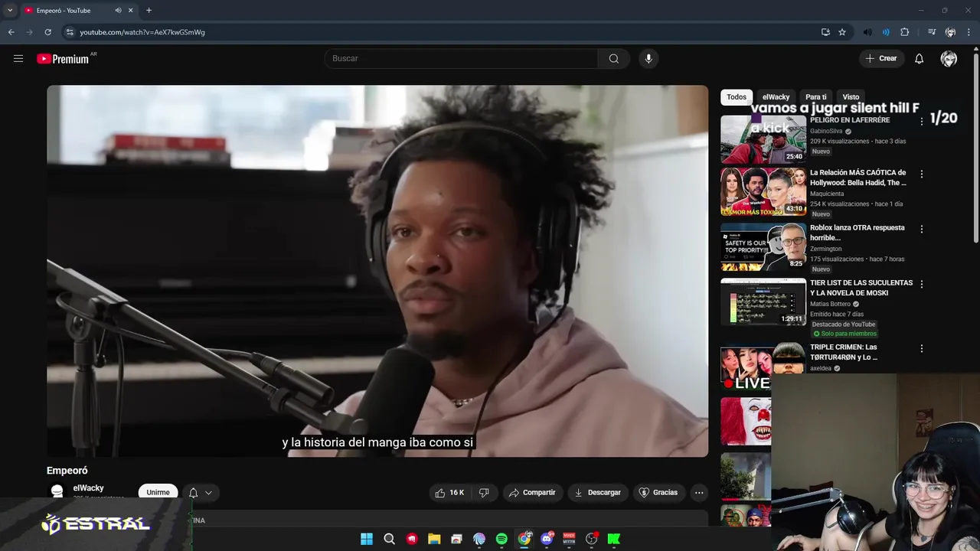This screenshot has width=980, height=551.
Task: Open Chrome extensions puzzle icon
Action: [905, 32]
